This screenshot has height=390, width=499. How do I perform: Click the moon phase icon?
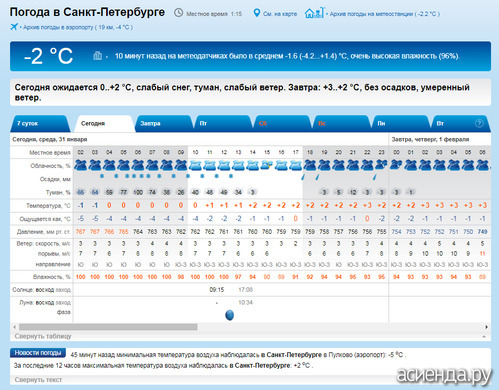click(x=230, y=315)
